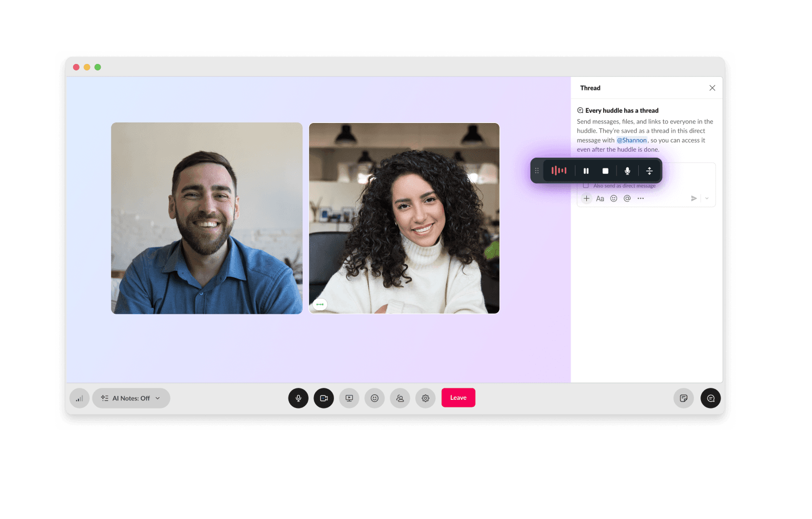This screenshot has width=812, height=519.
Task: Open huddle settings gear
Action: click(425, 398)
